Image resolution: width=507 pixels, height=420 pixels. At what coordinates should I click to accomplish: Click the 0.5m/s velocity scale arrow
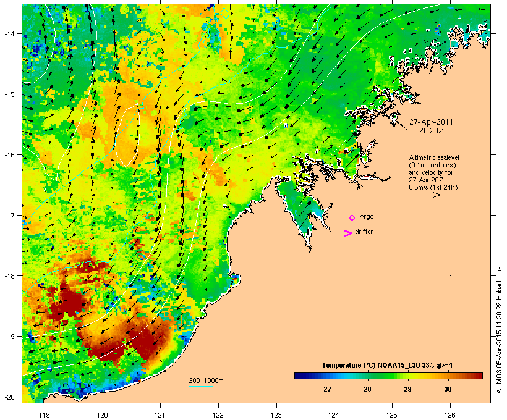coord(428,195)
